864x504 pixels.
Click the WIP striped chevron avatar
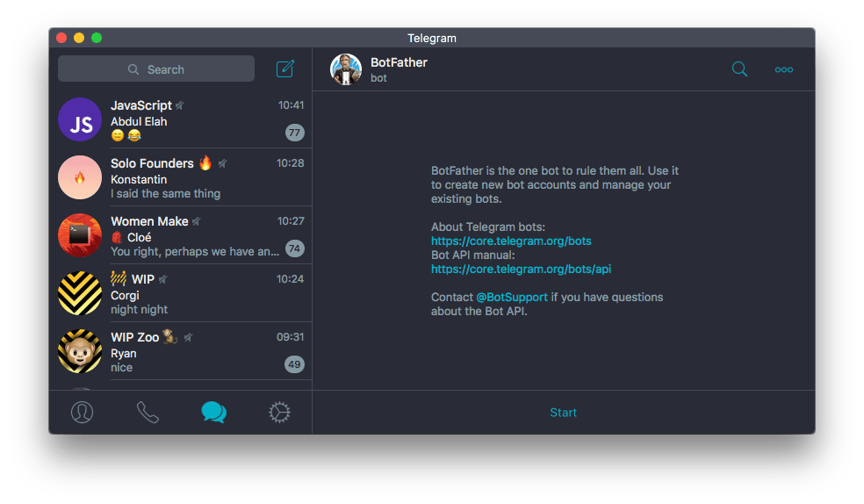(80, 293)
